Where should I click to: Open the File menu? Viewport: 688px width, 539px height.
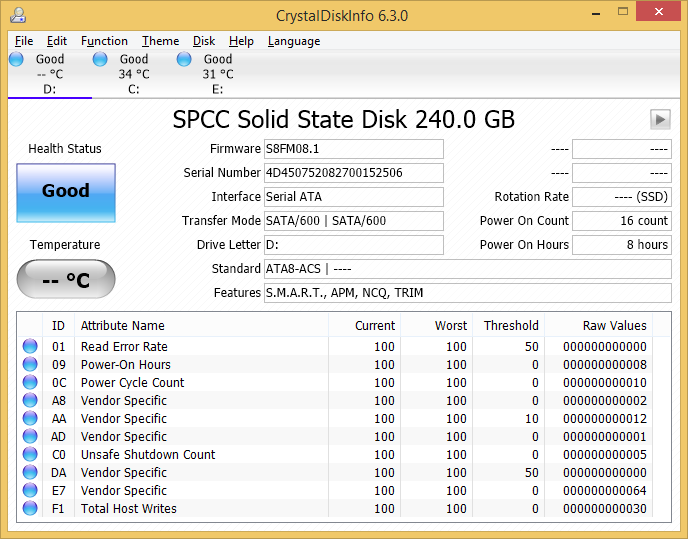24,41
